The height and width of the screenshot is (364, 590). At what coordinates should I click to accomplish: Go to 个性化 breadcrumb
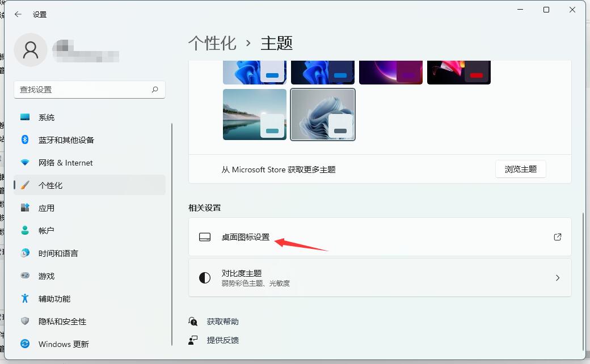tap(212, 43)
